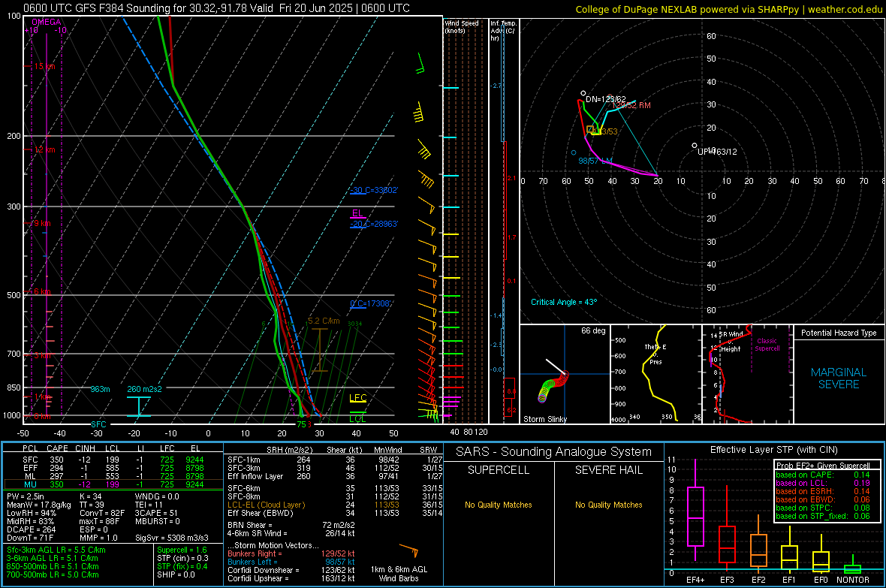Click No Quality Matches under SUPERCELL
Viewport: 886px width, 588px height.
point(499,505)
